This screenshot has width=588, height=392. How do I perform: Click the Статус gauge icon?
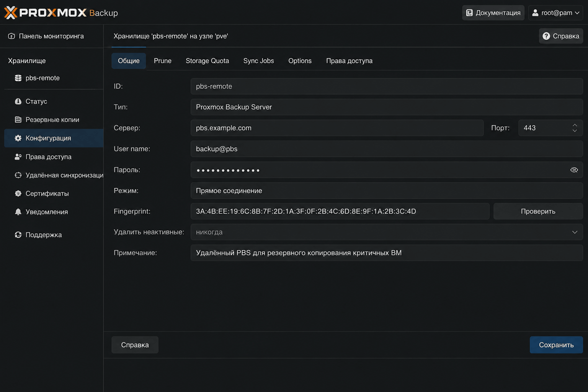coord(18,101)
